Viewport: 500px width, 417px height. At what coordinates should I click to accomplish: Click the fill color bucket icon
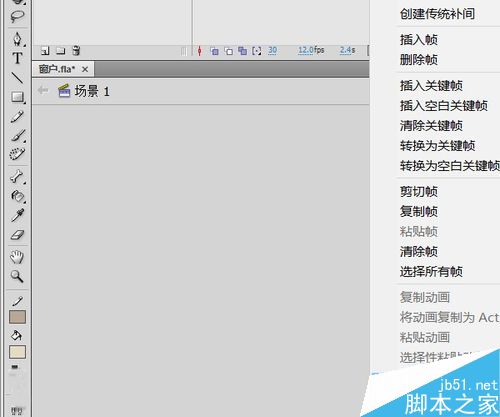click(17, 335)
